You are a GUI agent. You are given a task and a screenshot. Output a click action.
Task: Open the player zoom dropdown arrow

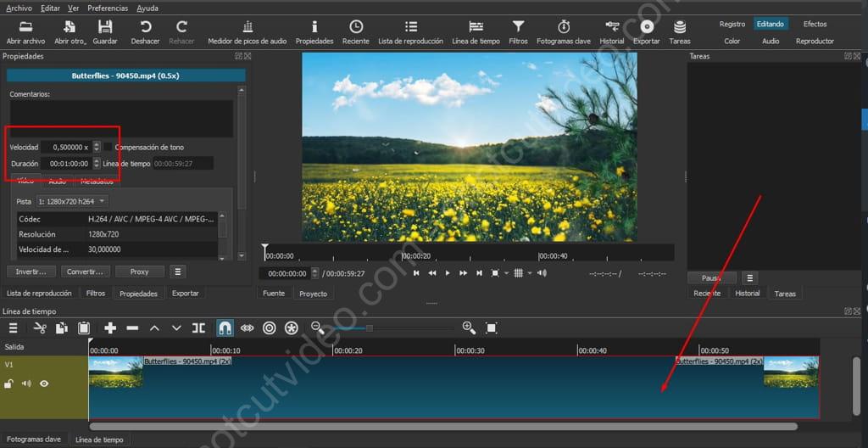pos(507,273)
